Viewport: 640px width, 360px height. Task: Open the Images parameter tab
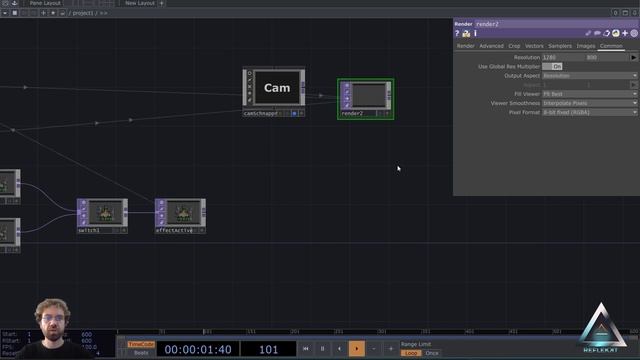tap(586, 46)
